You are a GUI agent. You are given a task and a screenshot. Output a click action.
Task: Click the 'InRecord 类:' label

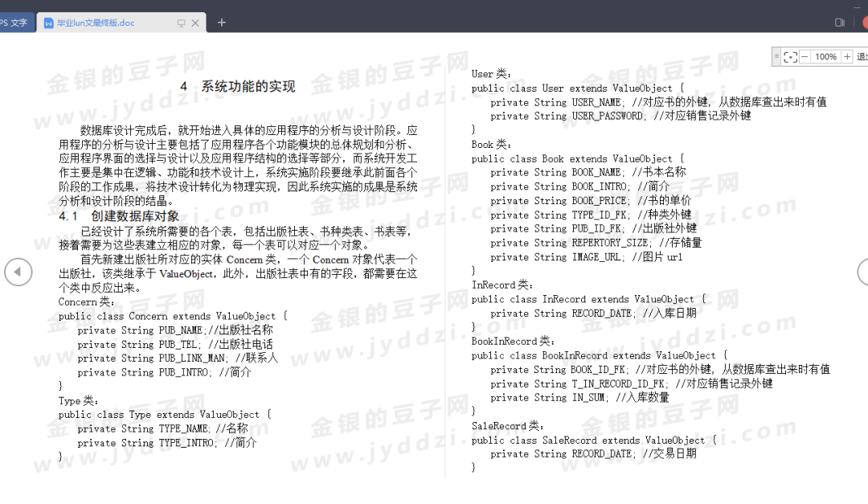coord(502,285)
